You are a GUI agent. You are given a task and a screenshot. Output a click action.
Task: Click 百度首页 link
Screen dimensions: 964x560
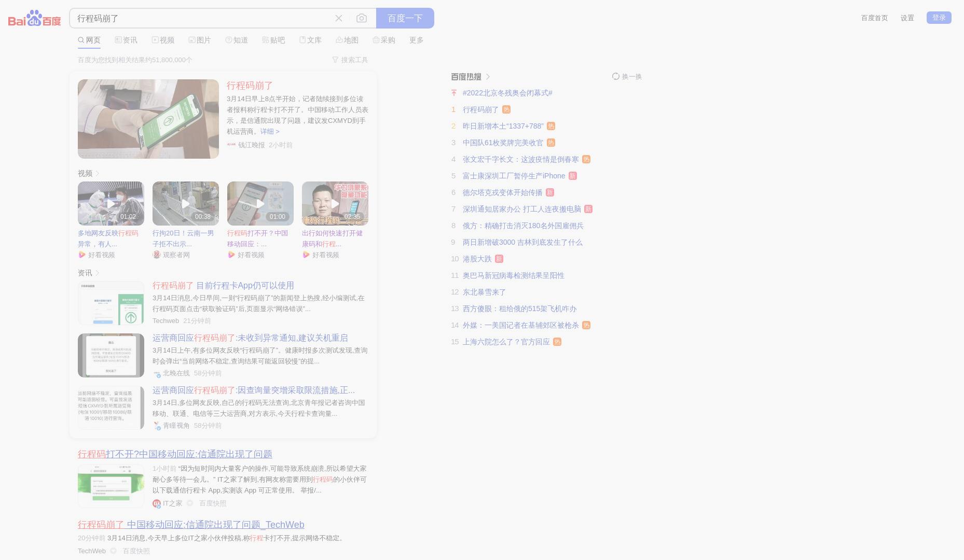(874, 18)
